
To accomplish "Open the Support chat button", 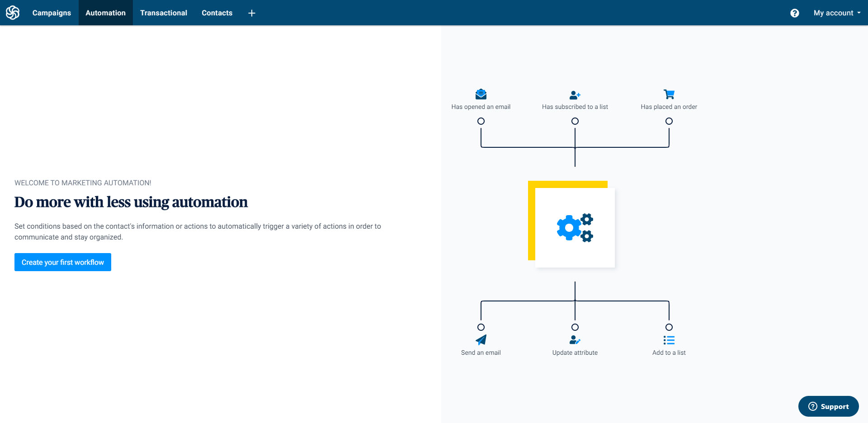I will (x=828, y=406).
